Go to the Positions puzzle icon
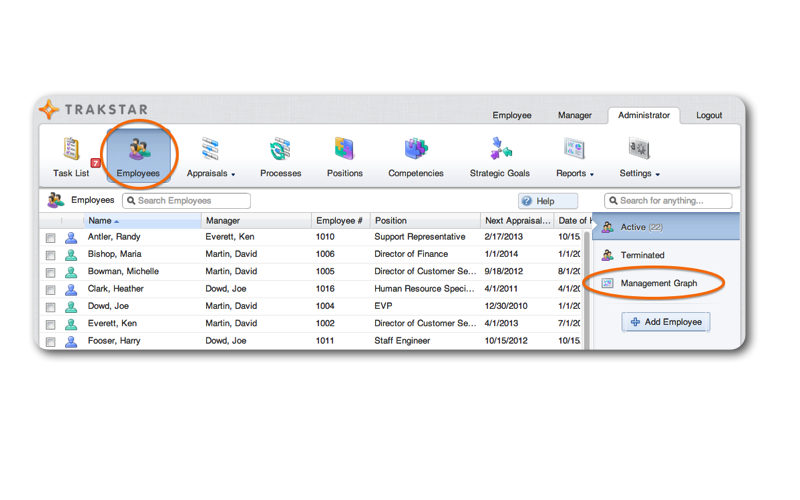This screenshot has width=800, height=500. (344, 148)
